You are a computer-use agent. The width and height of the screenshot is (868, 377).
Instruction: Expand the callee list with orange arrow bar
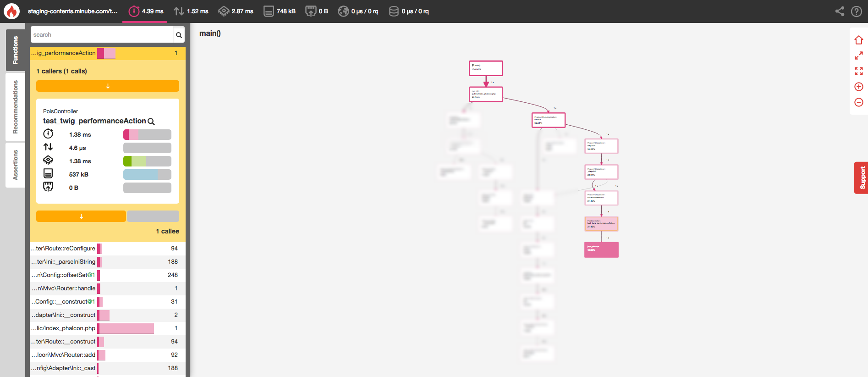pyautogui.click(x=81, y=216)
